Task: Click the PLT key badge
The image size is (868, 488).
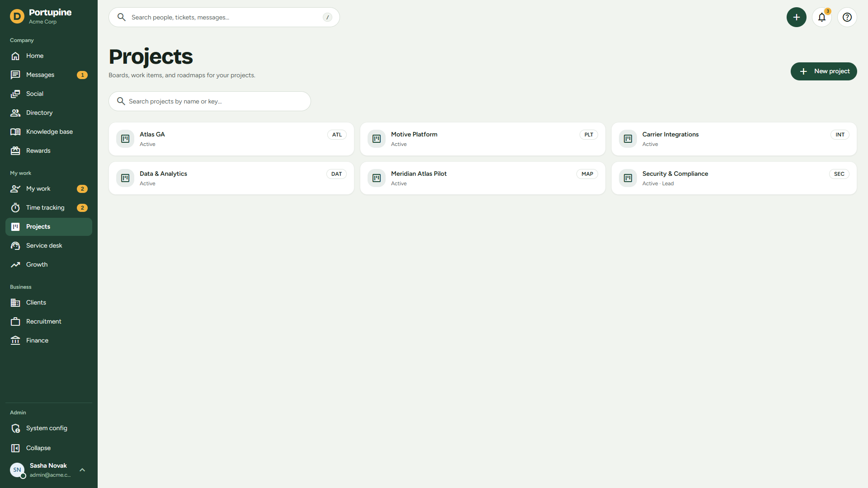Action: point(589,135)
